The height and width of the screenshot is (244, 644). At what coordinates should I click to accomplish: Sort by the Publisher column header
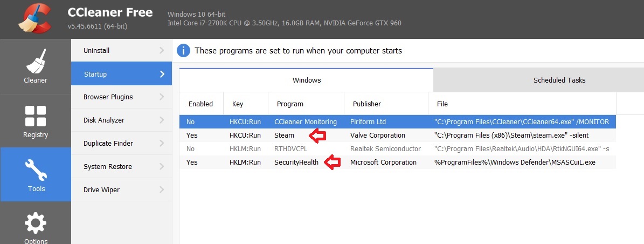coord(366,104)
